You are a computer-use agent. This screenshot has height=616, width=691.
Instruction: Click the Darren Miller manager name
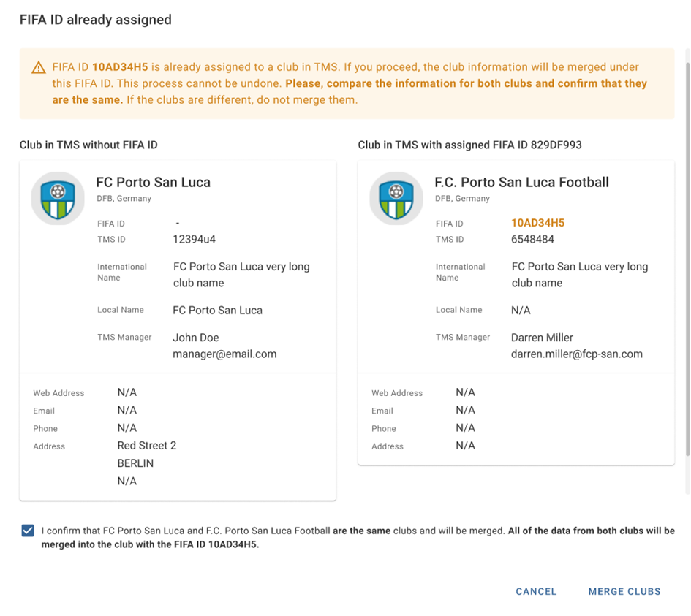point(542,338)
